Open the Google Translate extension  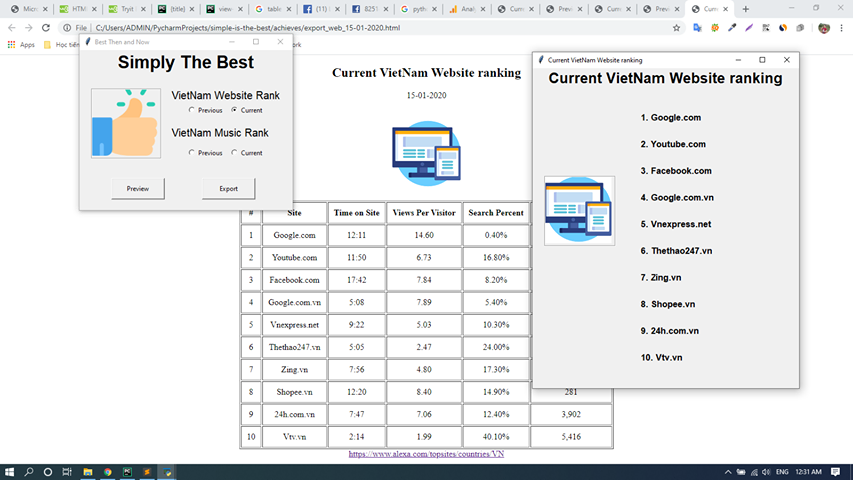click(697, 28)
